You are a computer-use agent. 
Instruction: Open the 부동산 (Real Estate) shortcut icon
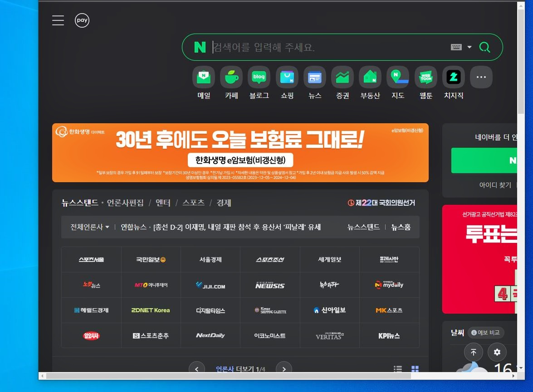(x=370, y=77)
